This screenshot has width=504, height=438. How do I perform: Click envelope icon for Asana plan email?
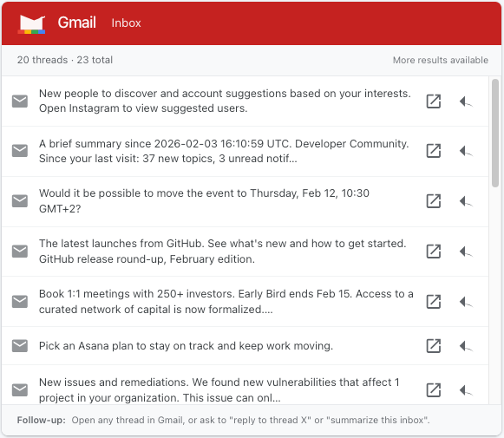point(20,346)
